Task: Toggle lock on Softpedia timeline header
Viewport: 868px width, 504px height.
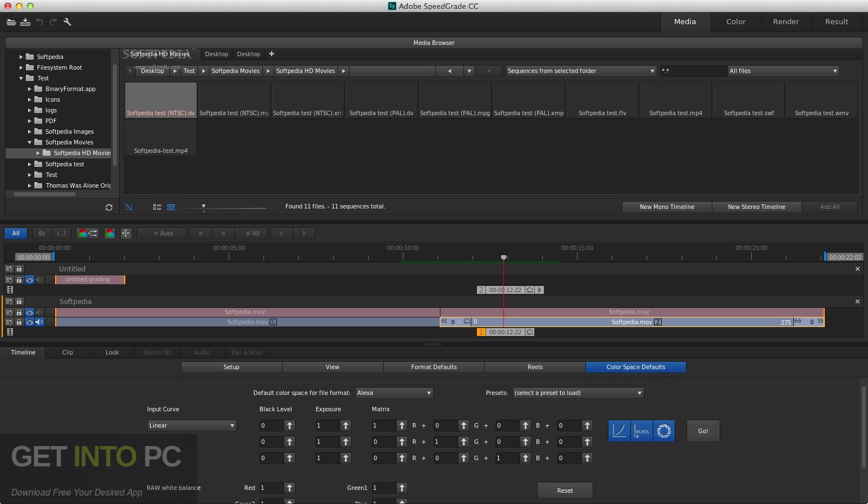Action: [19, 301]
